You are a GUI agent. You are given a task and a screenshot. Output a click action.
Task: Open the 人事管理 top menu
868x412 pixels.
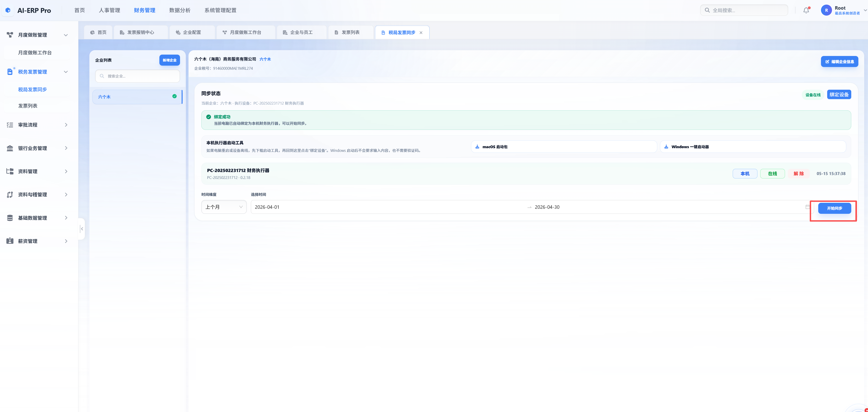coord(109,11)
